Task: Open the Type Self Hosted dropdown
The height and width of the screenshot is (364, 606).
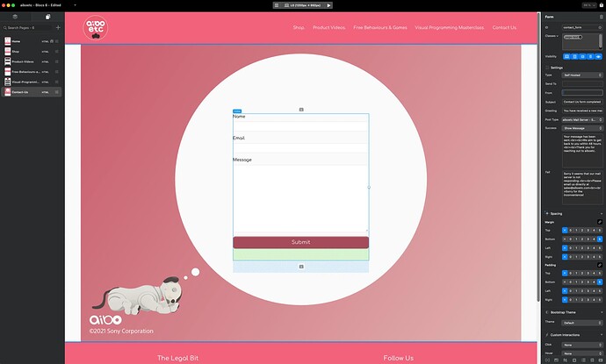Action: [582, 75]
